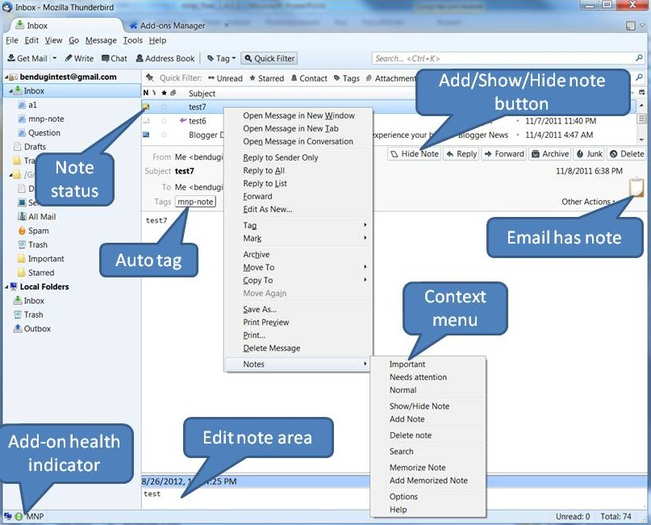Open the File menu
651x525 pixels.
12,40
